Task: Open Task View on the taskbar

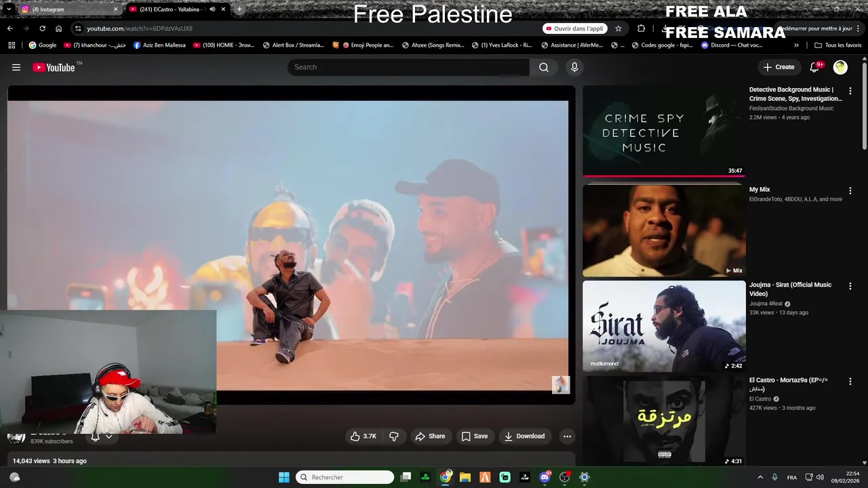Action: [406, 477]
